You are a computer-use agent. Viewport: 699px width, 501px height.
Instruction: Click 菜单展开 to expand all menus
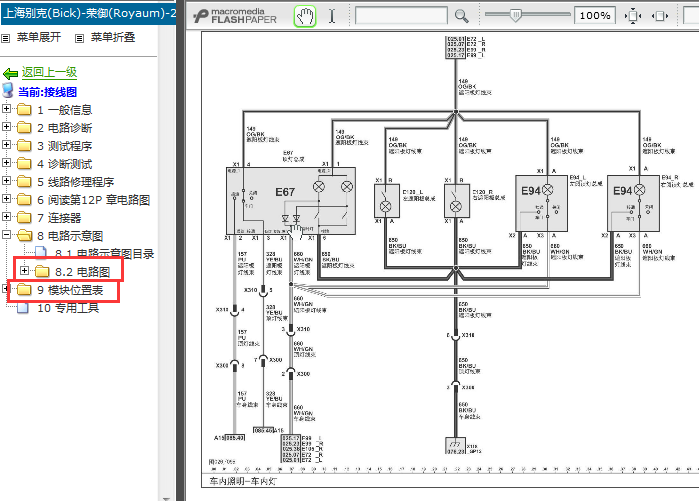click(x=39, y=37)
